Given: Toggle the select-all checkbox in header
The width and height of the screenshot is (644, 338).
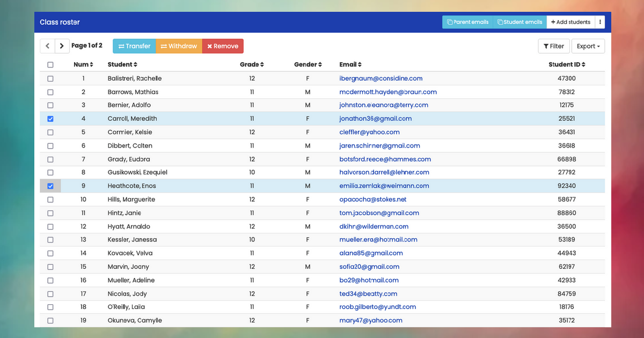Looking at the screenshot, I should (50, 65).
